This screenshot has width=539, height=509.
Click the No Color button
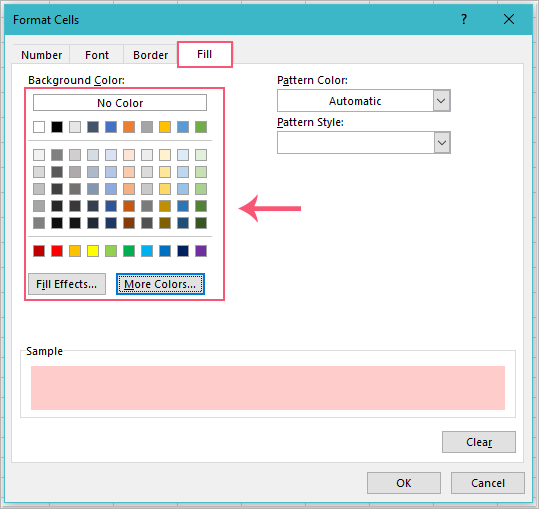pos(120,103)
